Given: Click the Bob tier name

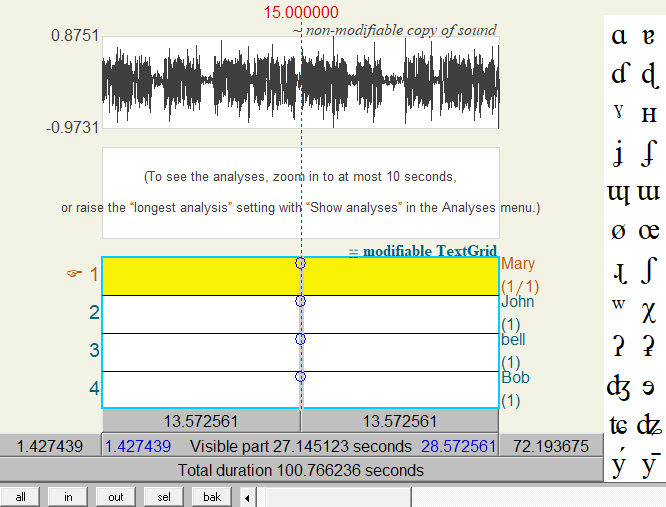Looking at the screenshot, I should (515, 377).
